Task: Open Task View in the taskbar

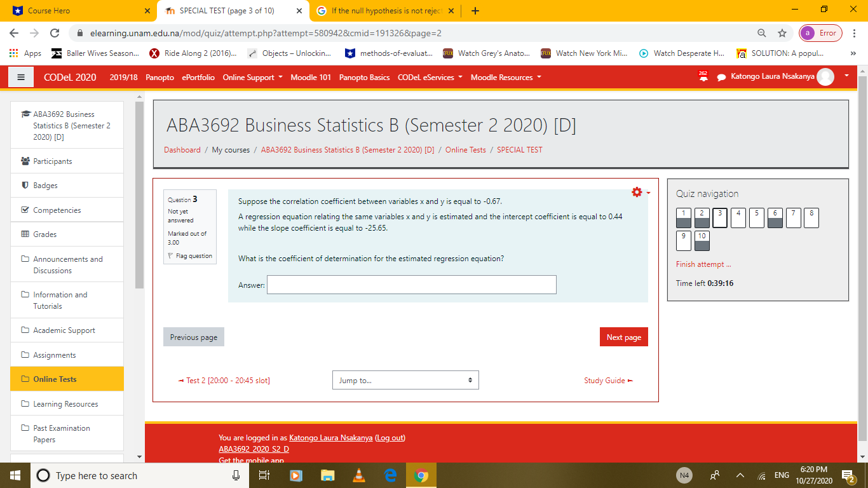Action: pyautogui.click(x=265, y=475)
